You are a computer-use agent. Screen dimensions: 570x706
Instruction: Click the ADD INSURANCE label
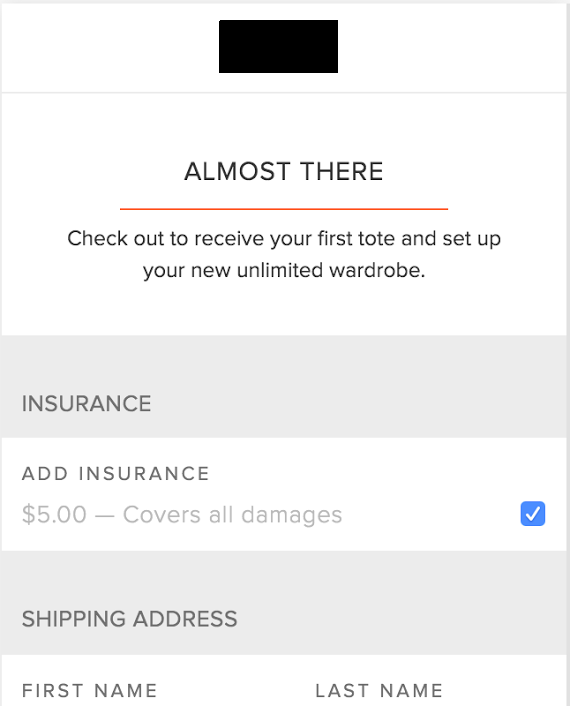pos(116,474)
